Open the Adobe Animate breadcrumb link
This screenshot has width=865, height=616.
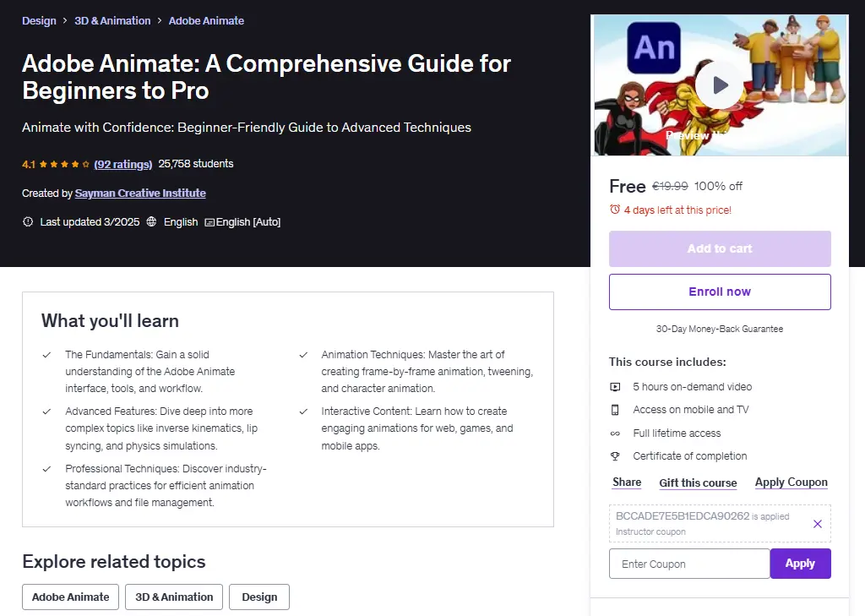[206, 21]
